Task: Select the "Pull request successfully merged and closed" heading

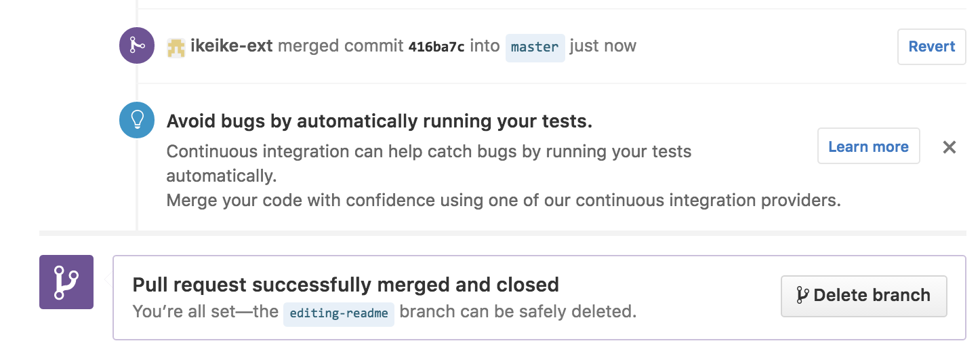Action: tap(346, 284)
